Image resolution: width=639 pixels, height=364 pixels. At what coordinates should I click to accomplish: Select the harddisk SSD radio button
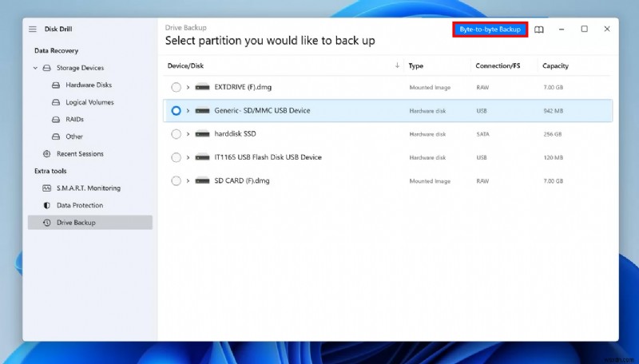176,134
